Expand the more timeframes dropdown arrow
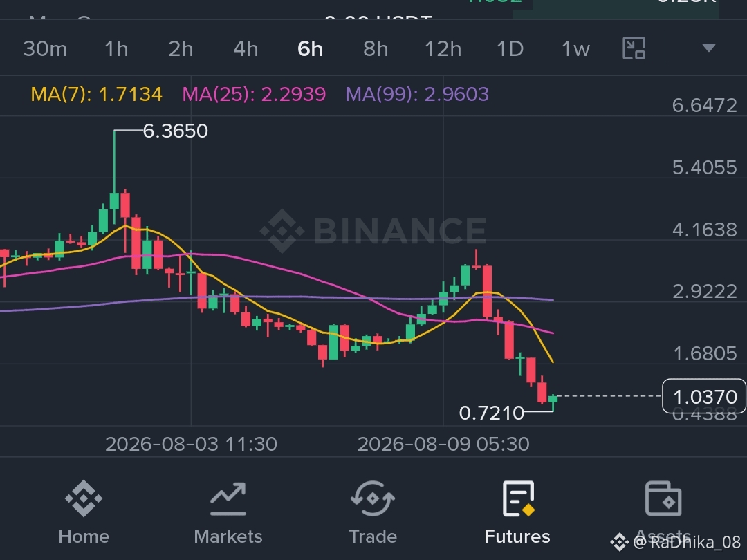 click(709, 48)
